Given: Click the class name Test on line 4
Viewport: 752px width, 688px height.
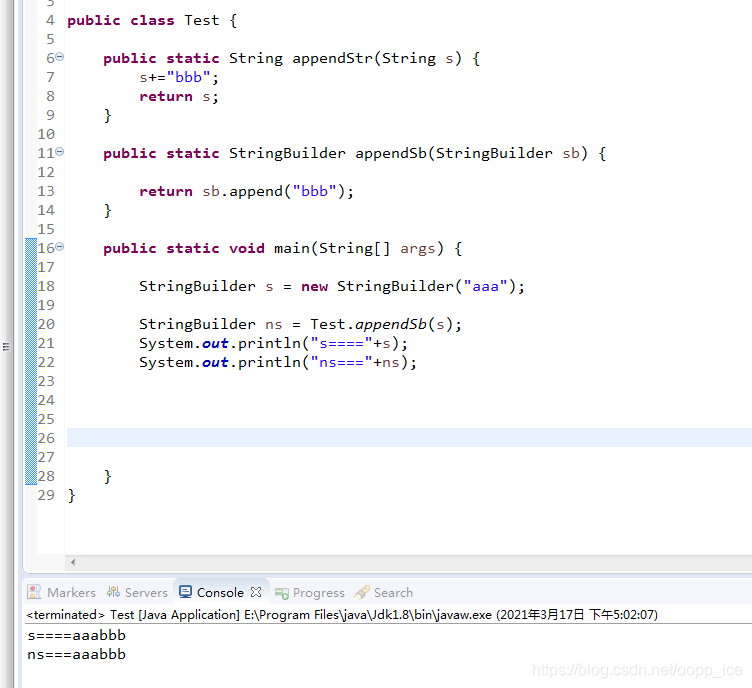Looking at the screenshot, I should pyautogui.click(x=201, y=21).
